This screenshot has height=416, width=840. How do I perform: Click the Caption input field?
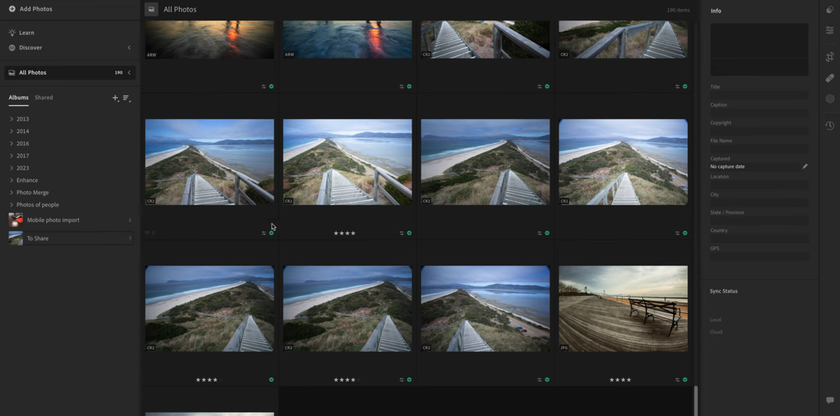[759, 113]
